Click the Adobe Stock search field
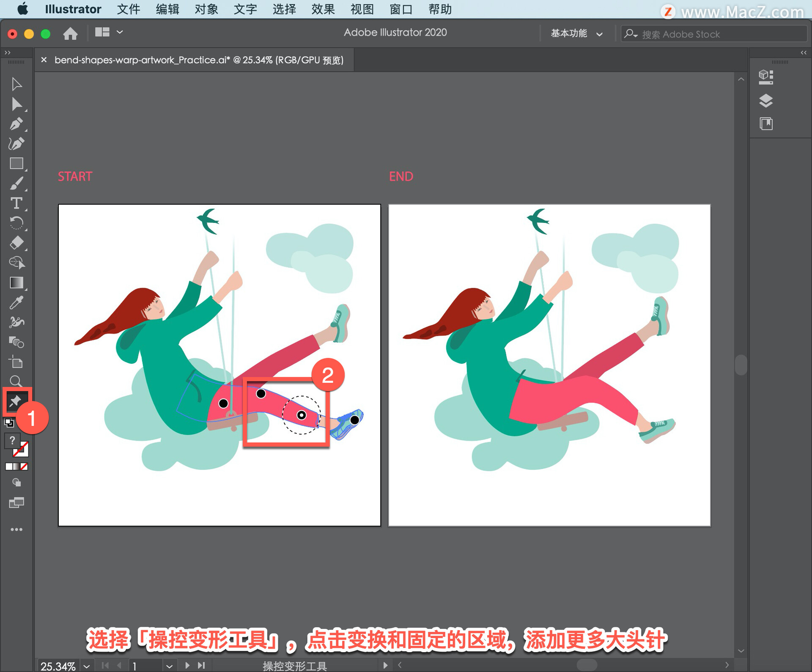This screenshot has height=672, width=812. [714, 34]
